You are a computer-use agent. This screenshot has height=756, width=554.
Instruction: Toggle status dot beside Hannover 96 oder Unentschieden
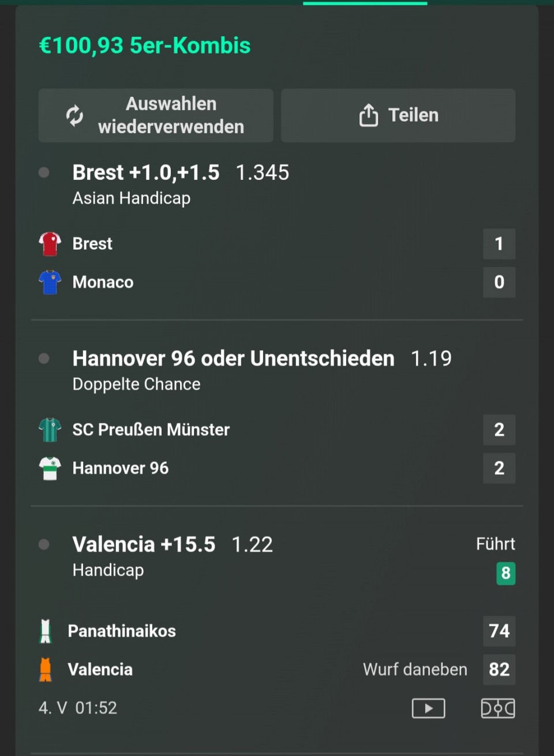point(44,359)
